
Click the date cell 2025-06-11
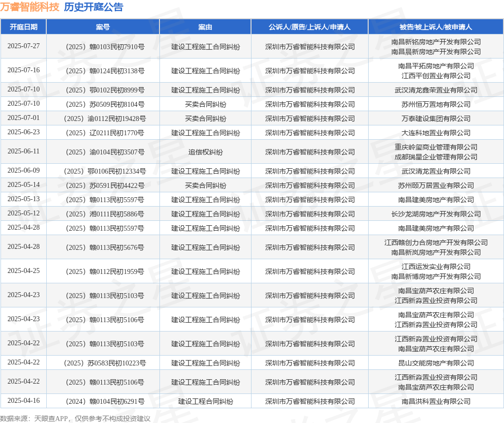point(24,151)
